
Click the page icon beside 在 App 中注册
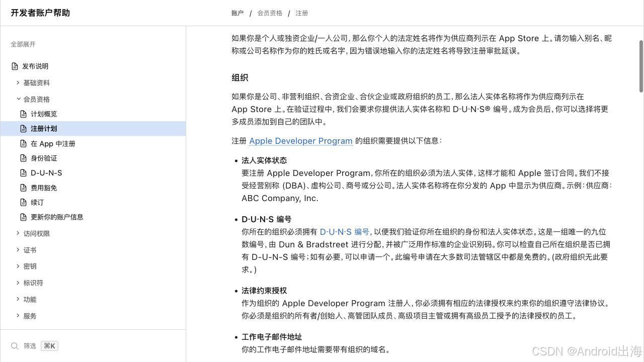23,144
